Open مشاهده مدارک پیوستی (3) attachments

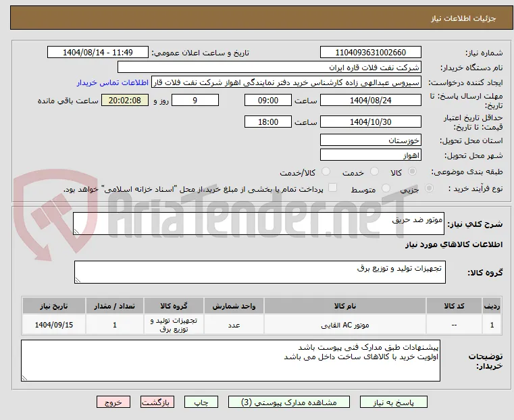[289, 402]
